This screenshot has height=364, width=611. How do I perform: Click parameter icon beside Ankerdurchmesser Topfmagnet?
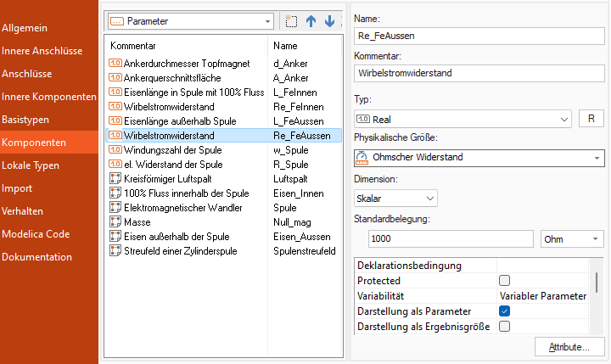click(x=115, y=63)
